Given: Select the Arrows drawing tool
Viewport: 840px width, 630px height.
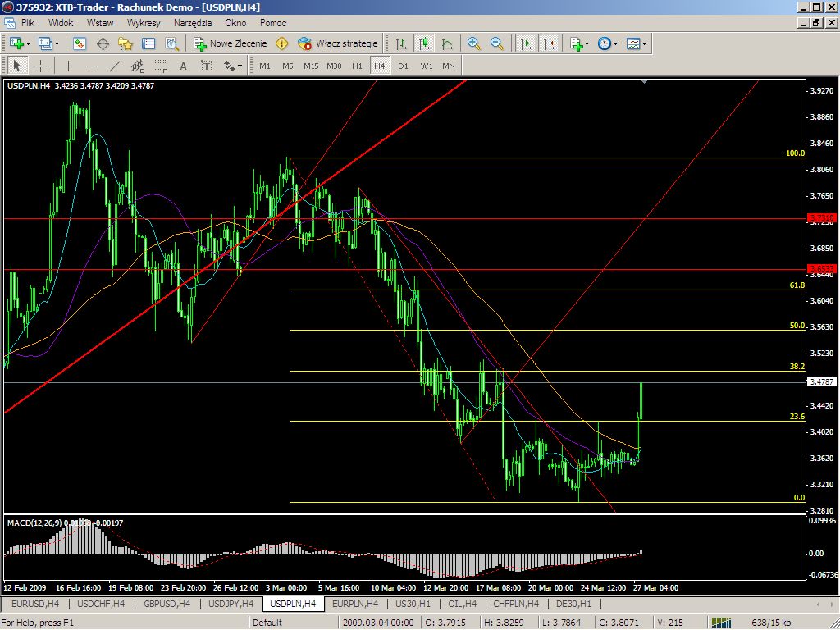Looking at the screenshot, I should coord(230,66).
